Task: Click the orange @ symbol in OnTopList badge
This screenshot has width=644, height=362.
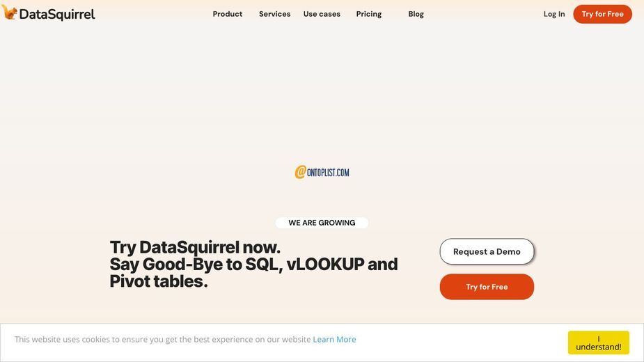Action: [301, 172]
